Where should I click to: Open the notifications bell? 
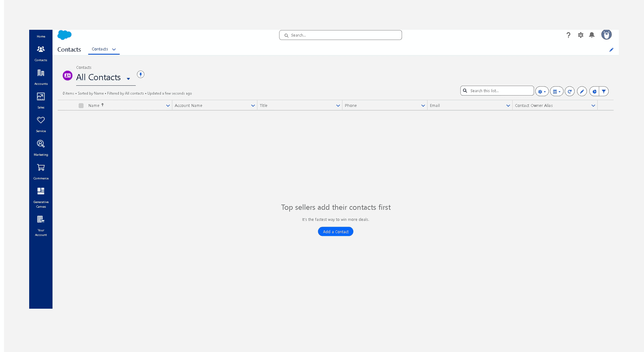tap(592, 35)
